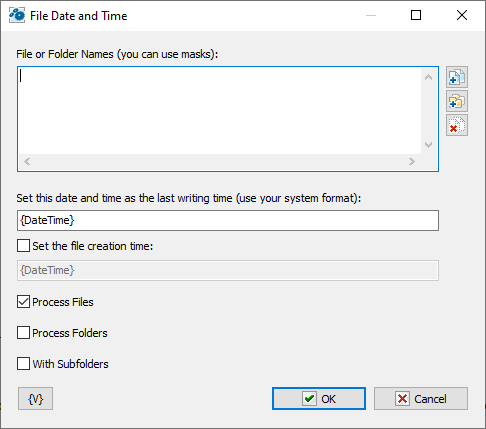Focus the File or Folder Names text area

220,111
